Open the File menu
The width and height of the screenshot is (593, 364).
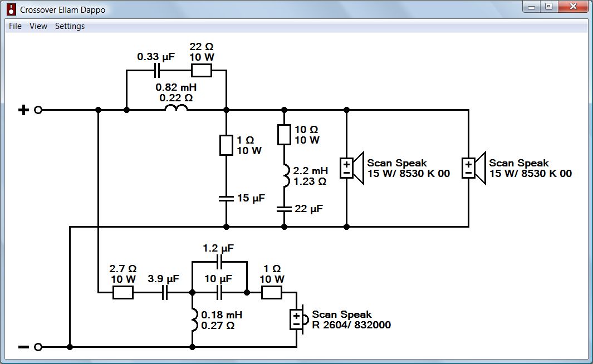click(x=15, y=26)
